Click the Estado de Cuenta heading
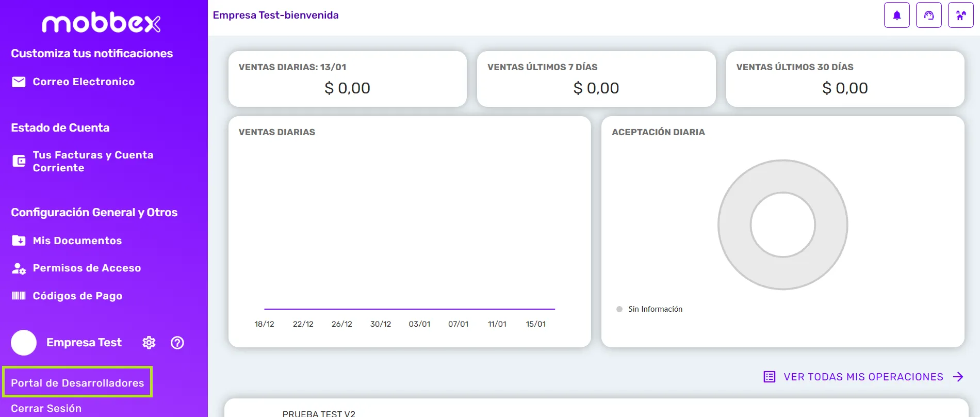980x417 pixels. 60,127
